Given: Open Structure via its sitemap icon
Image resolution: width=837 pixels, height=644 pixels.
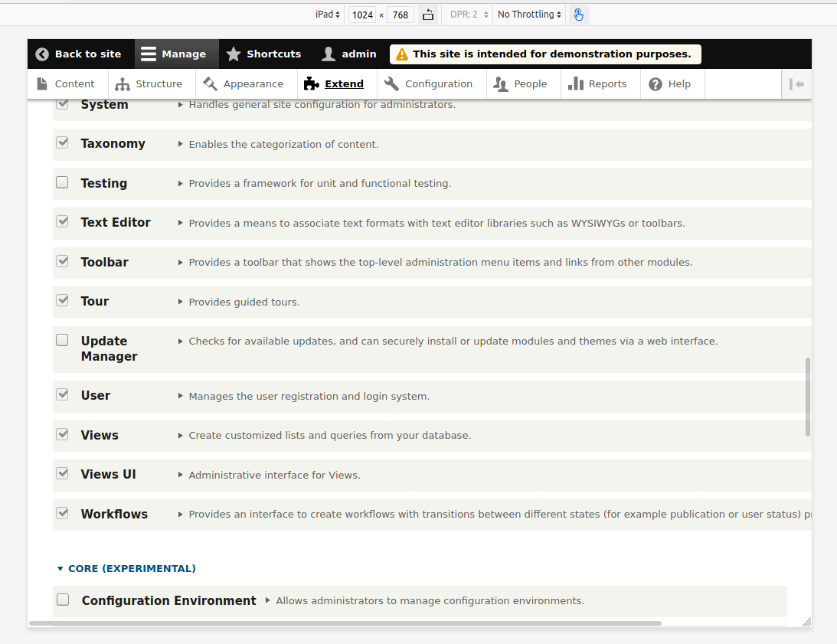Looking at the screenshot, I should coord(123,83).
